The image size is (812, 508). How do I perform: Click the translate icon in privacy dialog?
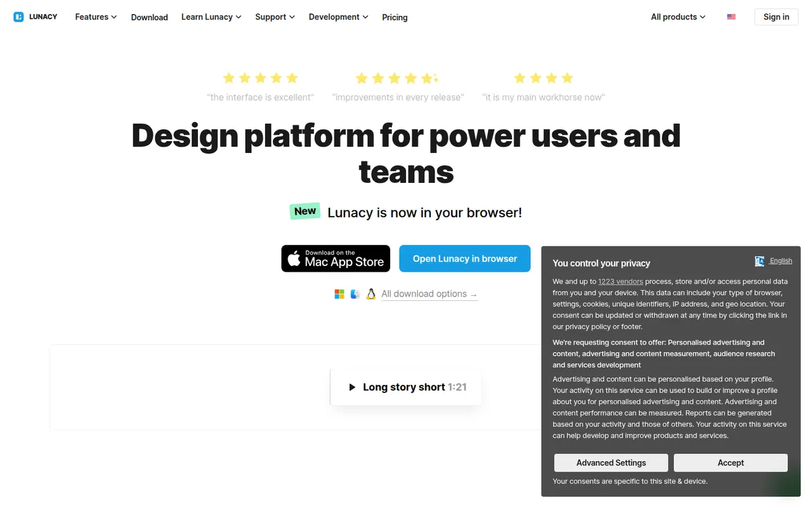(x=759, y=261)
